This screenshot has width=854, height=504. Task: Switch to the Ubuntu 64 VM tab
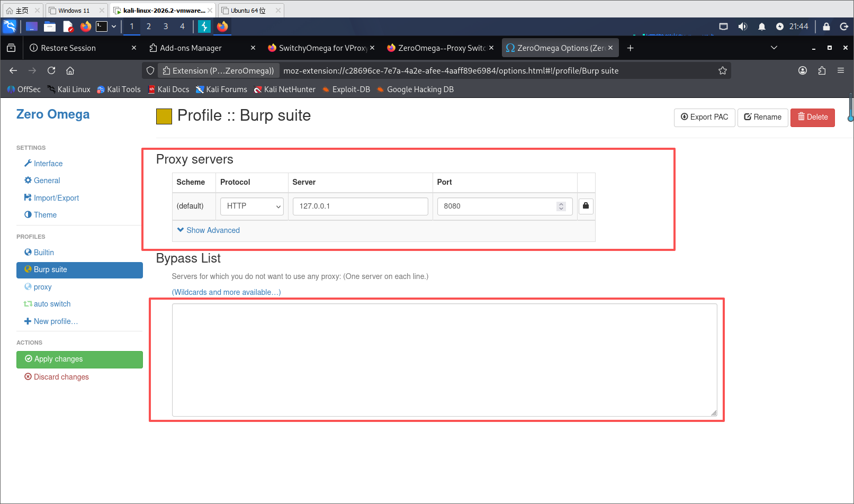pos(251,11)
